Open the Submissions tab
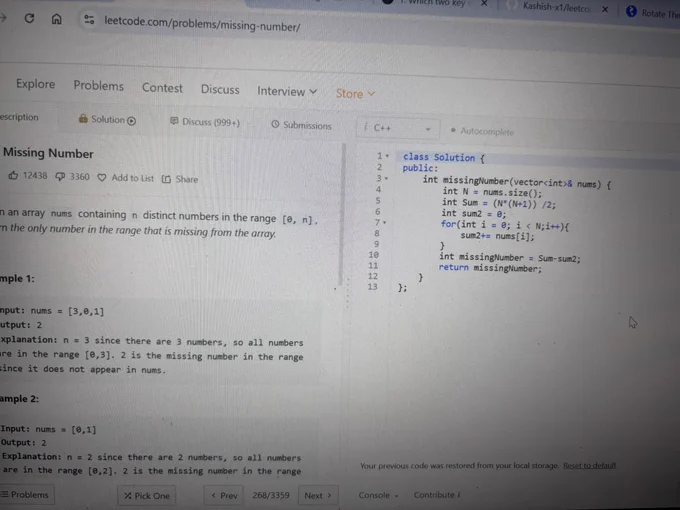 [x=301, y=125]
